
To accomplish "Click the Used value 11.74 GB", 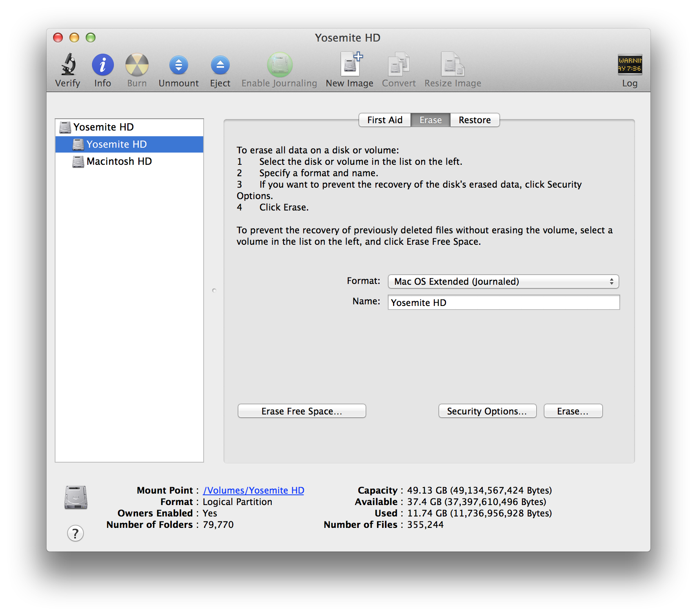I will pyautogui.click(x=479, y=513).
